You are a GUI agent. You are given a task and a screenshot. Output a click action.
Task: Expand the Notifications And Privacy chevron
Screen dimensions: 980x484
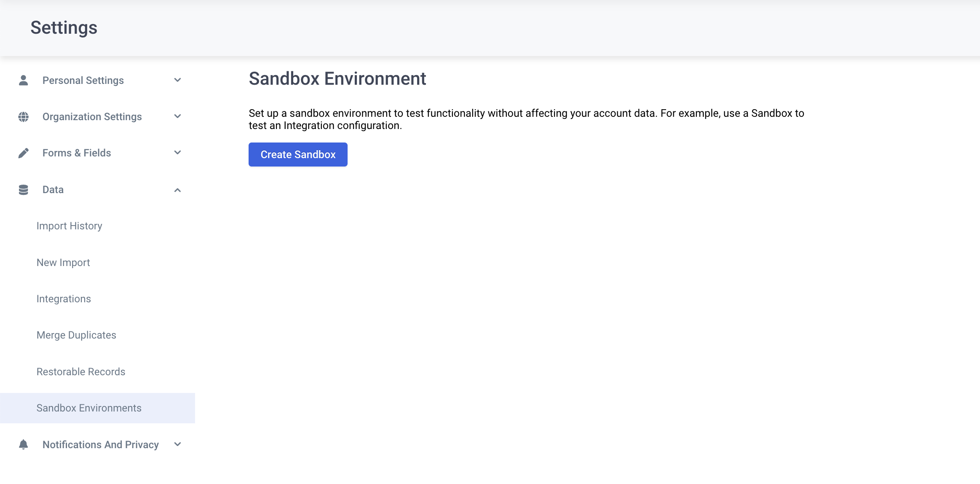[x=177, y=444]
